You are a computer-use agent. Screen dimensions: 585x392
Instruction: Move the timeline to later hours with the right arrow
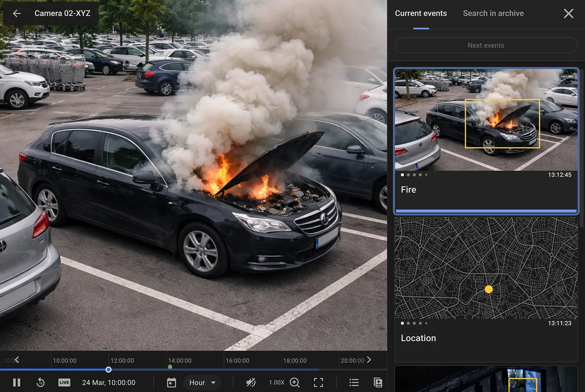pos(369,360)
